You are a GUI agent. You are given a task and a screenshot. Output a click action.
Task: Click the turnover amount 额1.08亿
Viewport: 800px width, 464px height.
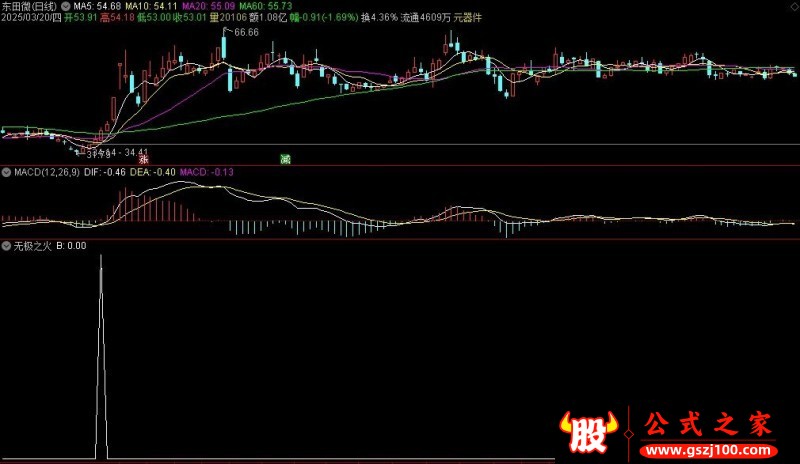268,18
